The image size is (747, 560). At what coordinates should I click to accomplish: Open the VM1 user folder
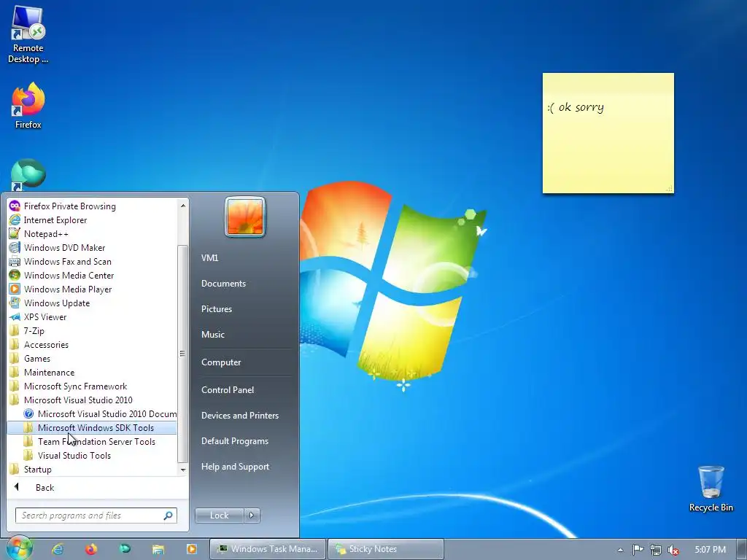click(x=210, y=257)
